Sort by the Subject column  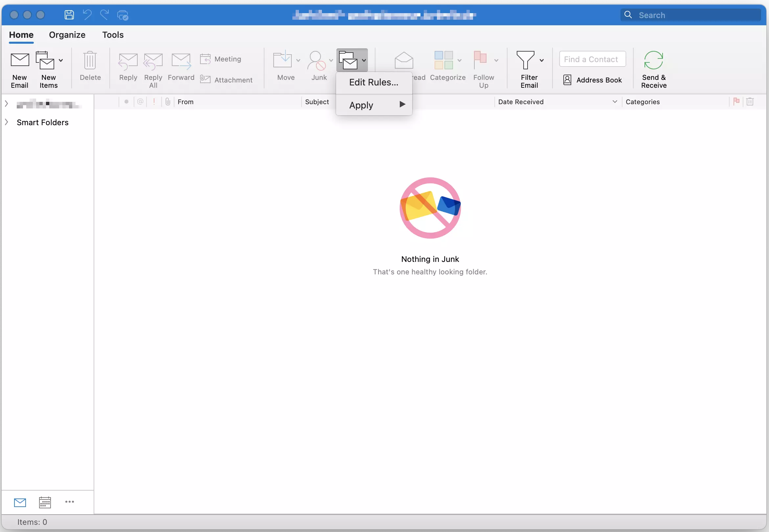click(317, 102)
